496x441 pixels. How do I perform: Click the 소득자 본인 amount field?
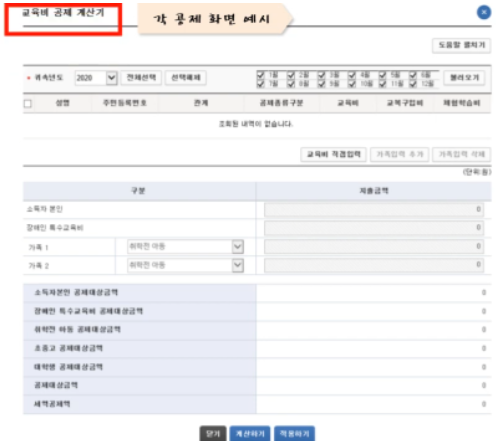click(374, 210)
